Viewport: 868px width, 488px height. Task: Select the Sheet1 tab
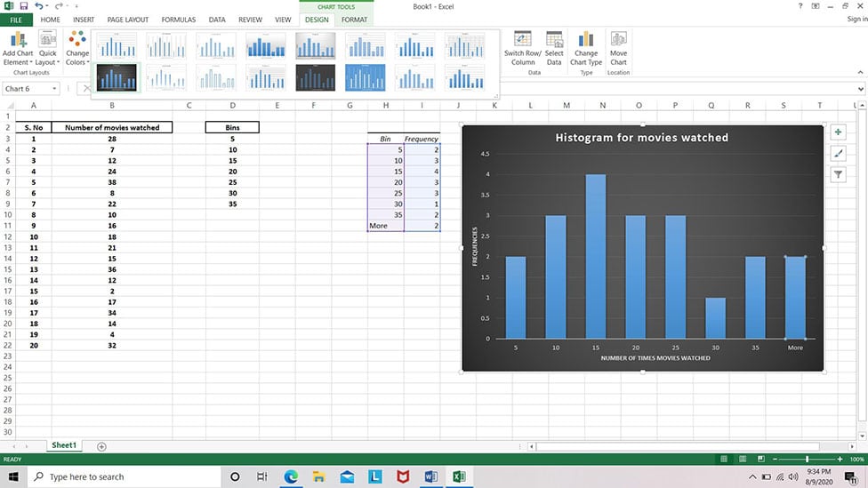click(x=64, y=445)
